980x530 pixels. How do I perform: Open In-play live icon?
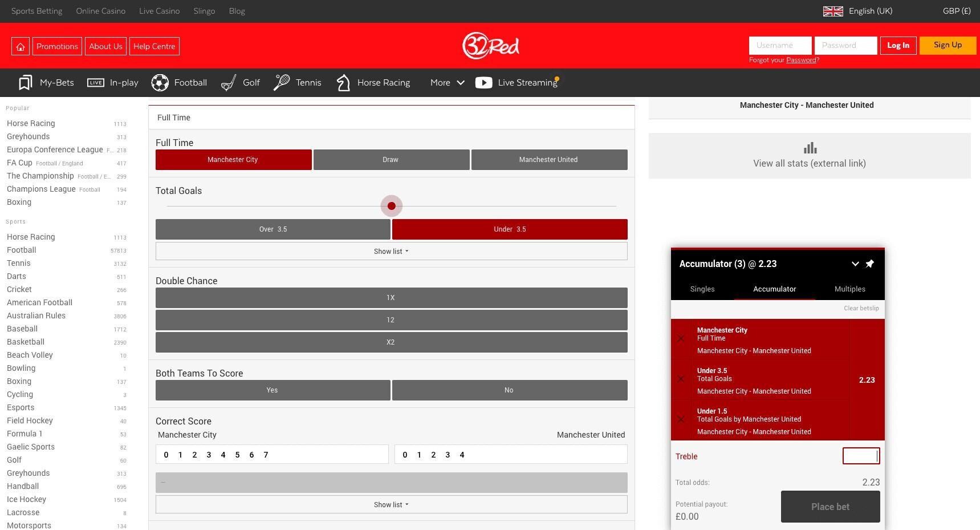[96, 83]
